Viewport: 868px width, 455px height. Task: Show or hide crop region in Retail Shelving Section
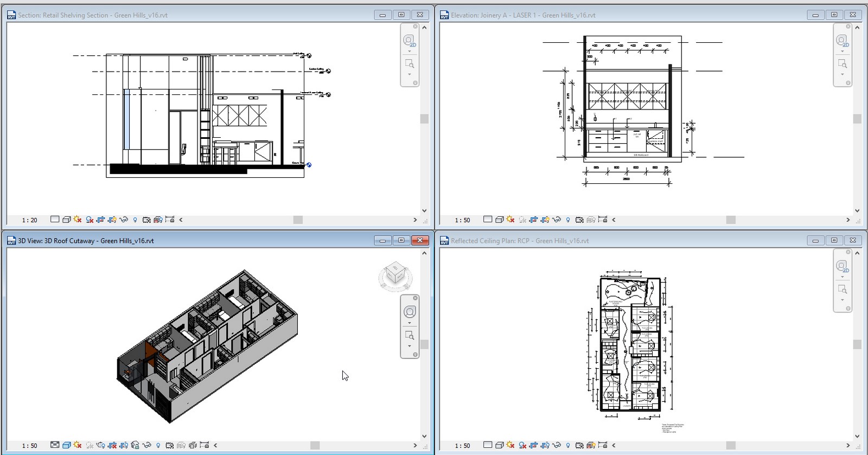[x=112, y=220]
